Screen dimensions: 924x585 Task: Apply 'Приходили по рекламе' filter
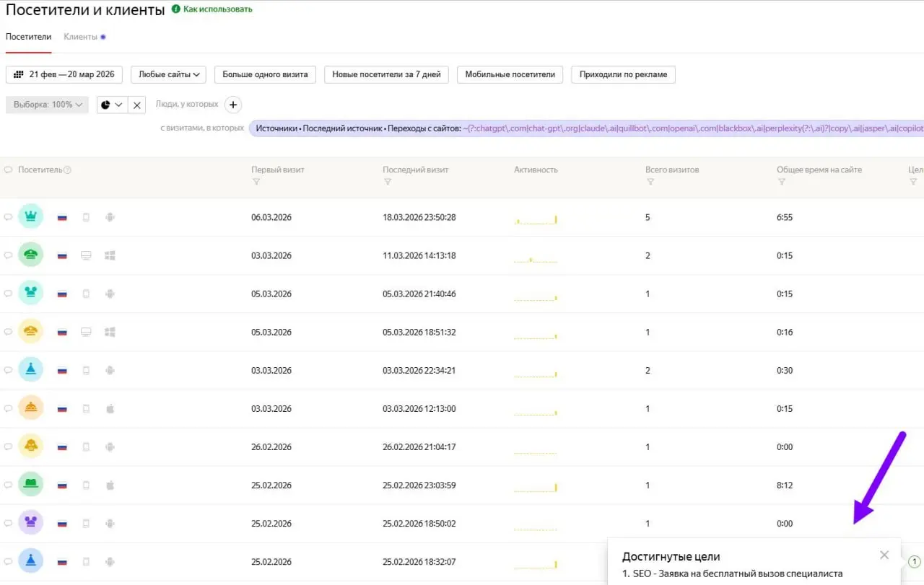pos(623,74)
